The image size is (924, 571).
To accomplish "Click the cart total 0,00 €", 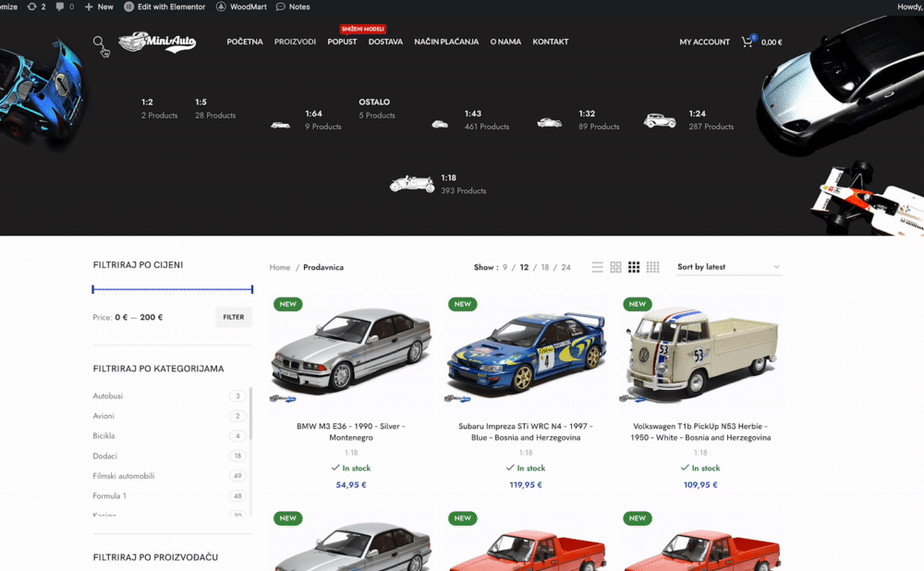I will tap(772, 43).
